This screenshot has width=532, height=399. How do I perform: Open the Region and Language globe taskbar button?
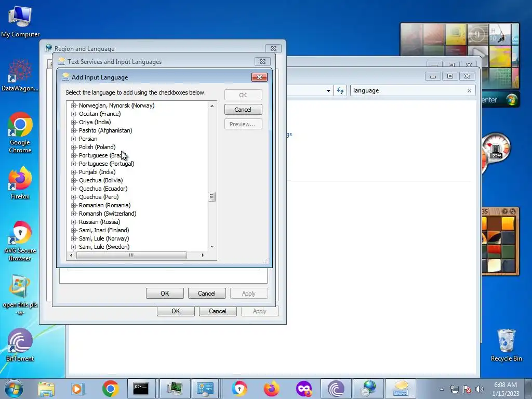point(368,389)
